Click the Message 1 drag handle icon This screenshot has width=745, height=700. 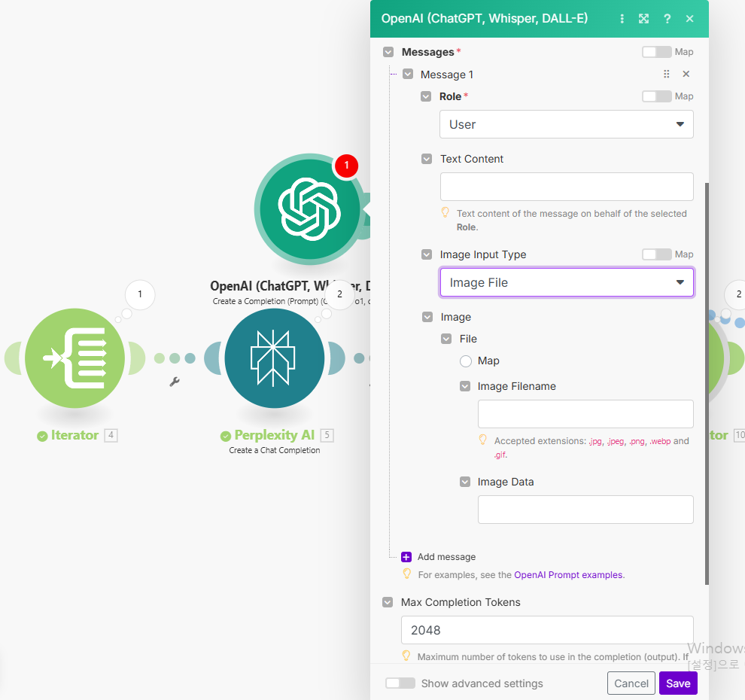[666, 74]
